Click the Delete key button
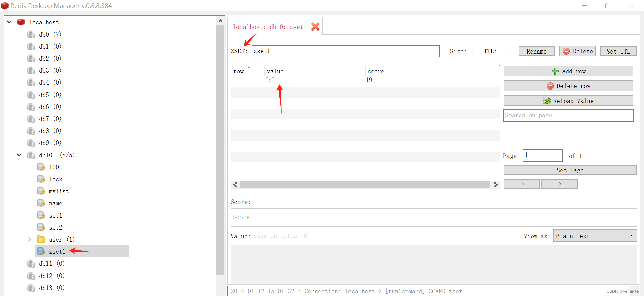Viewport: 644px width, 296px height. coord(578,51)
